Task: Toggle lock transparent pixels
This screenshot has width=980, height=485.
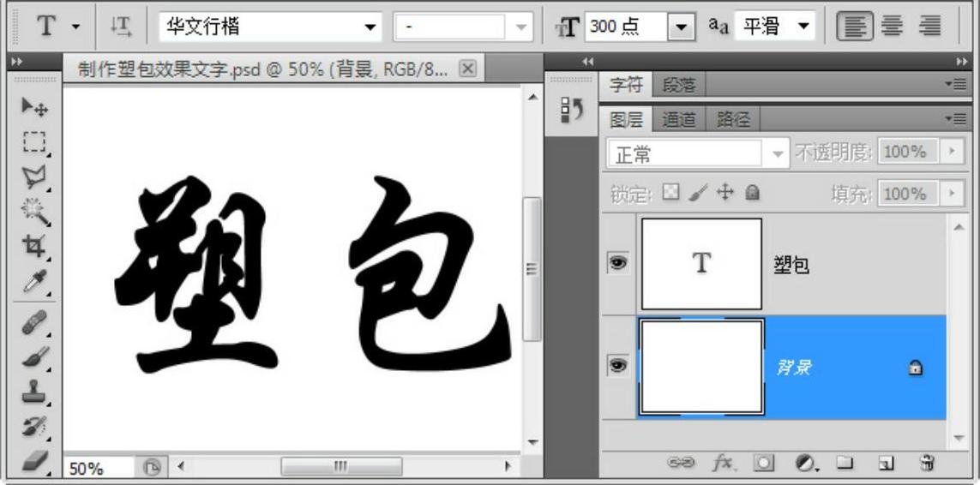Action: 672,194
